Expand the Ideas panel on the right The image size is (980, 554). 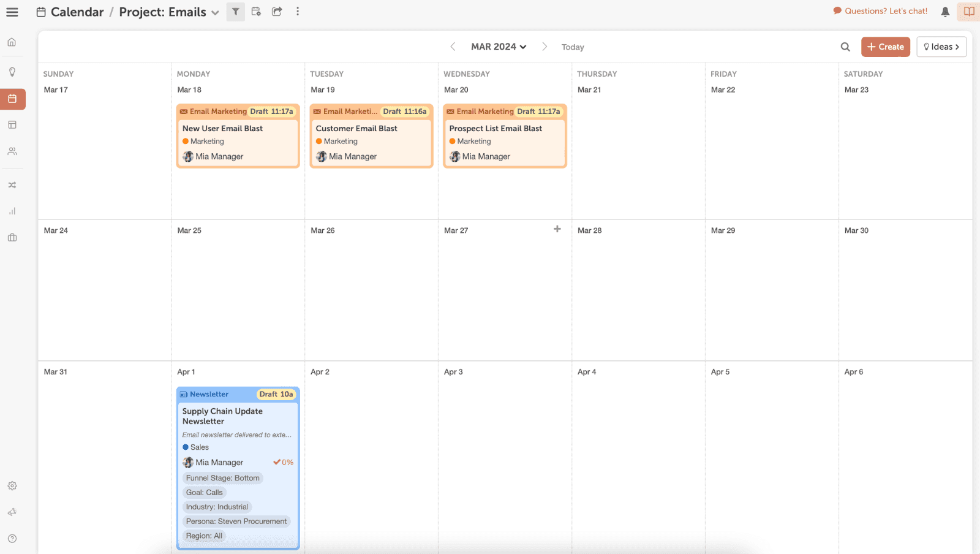[x=941, y=47]
